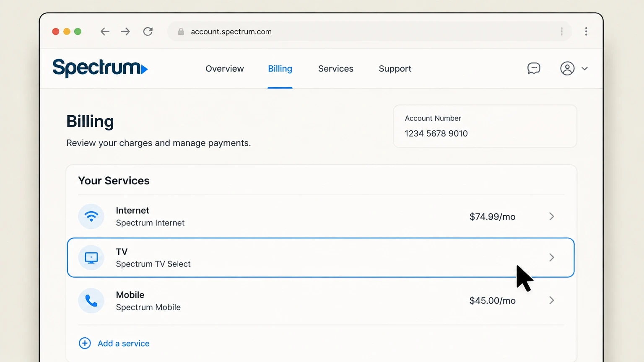
Task: Open the chat bubble icon
Action: (534, 68)
